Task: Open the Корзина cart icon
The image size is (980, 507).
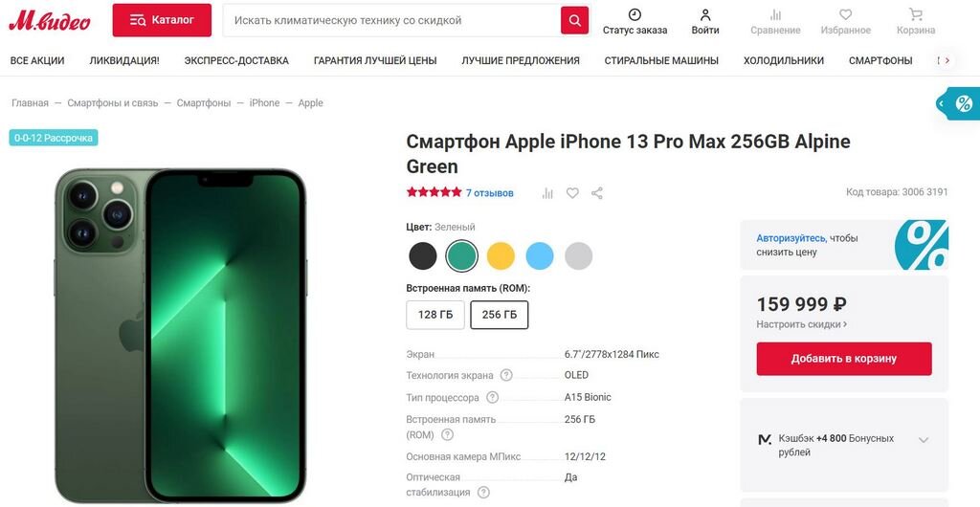Action: (x=916, y=14)
